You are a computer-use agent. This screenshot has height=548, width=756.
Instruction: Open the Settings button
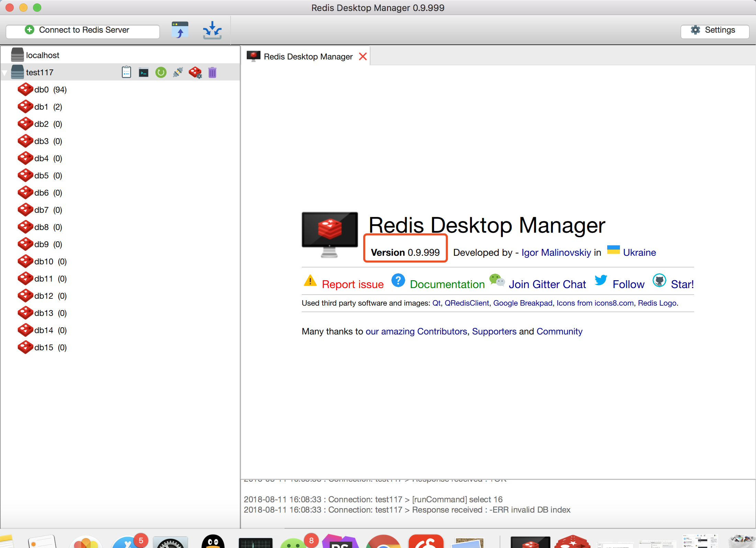(714, 31)
